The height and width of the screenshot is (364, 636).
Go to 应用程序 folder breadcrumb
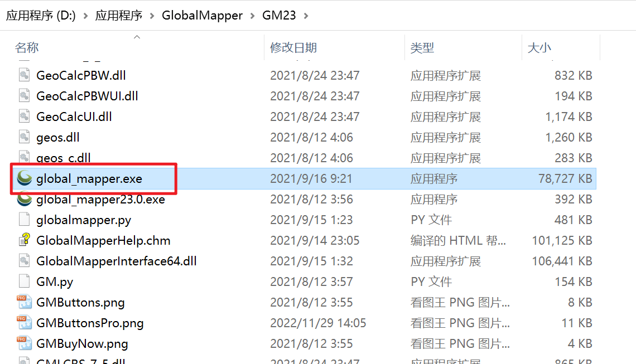click(x=119, y=16)
